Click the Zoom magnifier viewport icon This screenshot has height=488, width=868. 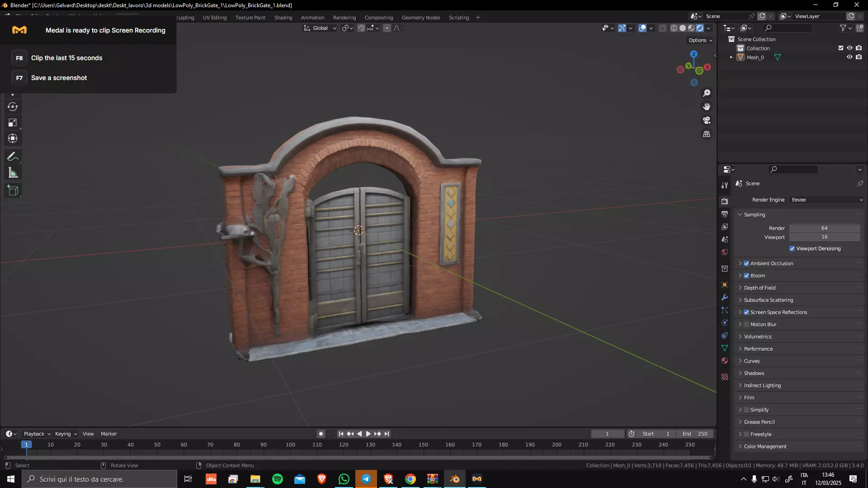coord(707,93)
